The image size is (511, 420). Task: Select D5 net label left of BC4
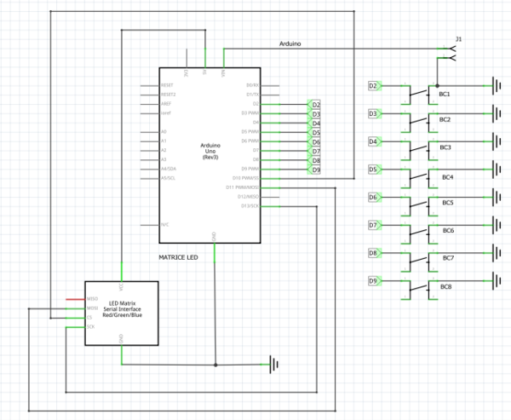[374, 170]
